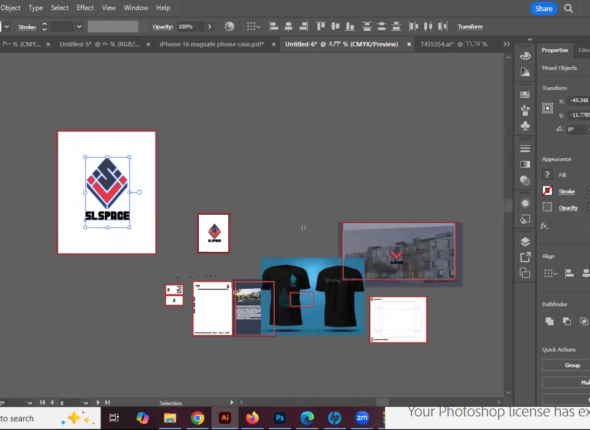Click the Unite pathfinder icon

(x=549, y=321)
